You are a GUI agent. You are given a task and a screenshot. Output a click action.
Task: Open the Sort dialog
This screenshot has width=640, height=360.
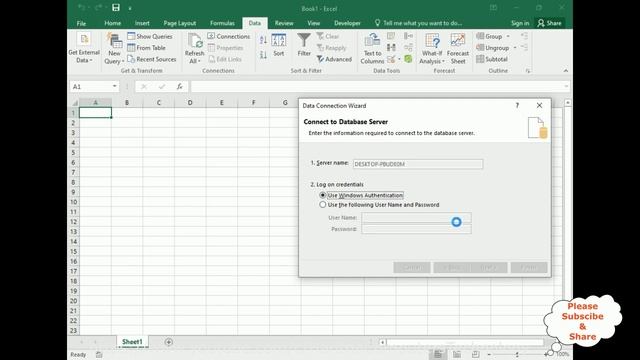pos(279,45)
